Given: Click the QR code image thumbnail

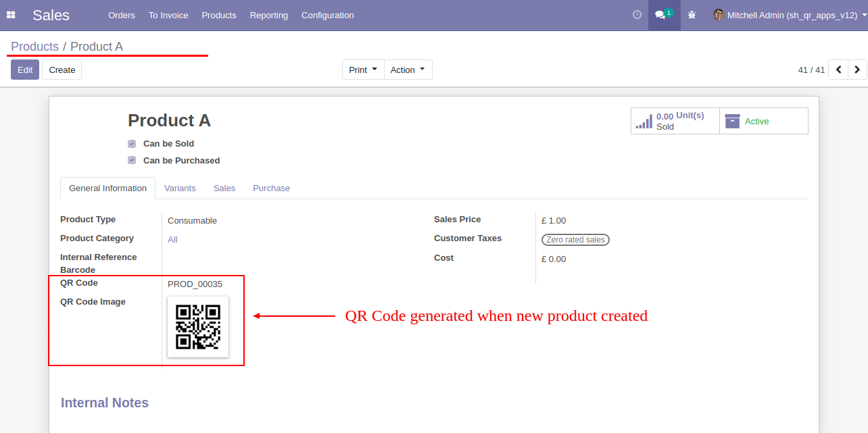Looking at the screenshot, I should click(x=198, y=327).
